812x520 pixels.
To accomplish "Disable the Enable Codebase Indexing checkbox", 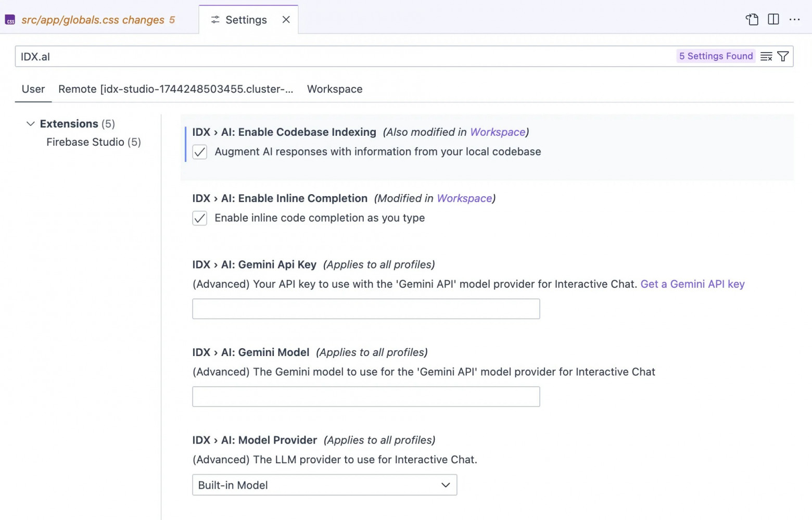I will [x=200, y=152].
